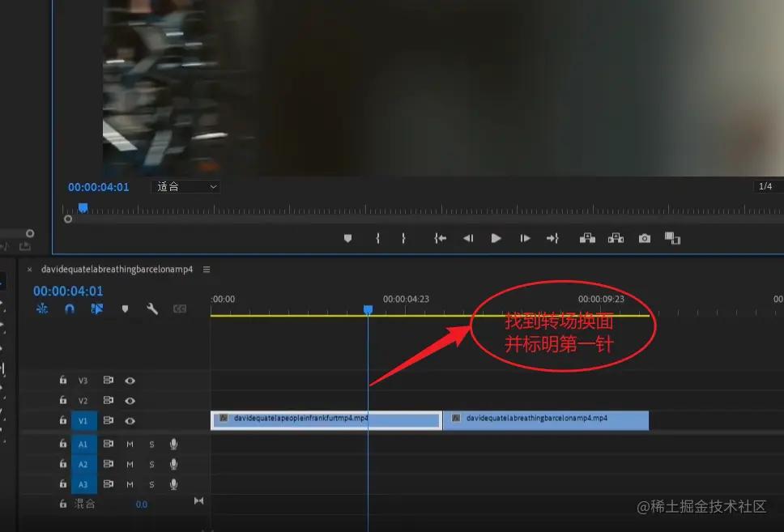
Task: Toggle lock on audio track A1
Action: click(x=63, y=444)
